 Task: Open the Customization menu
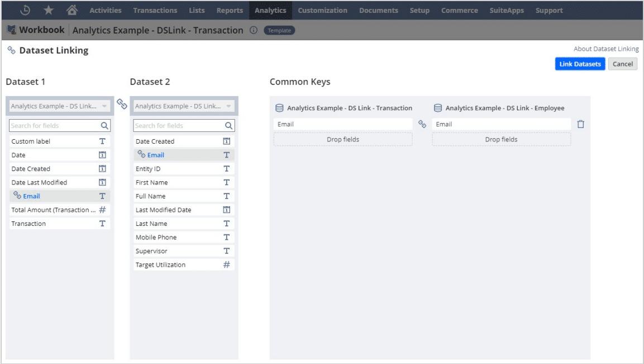point(322,10)
